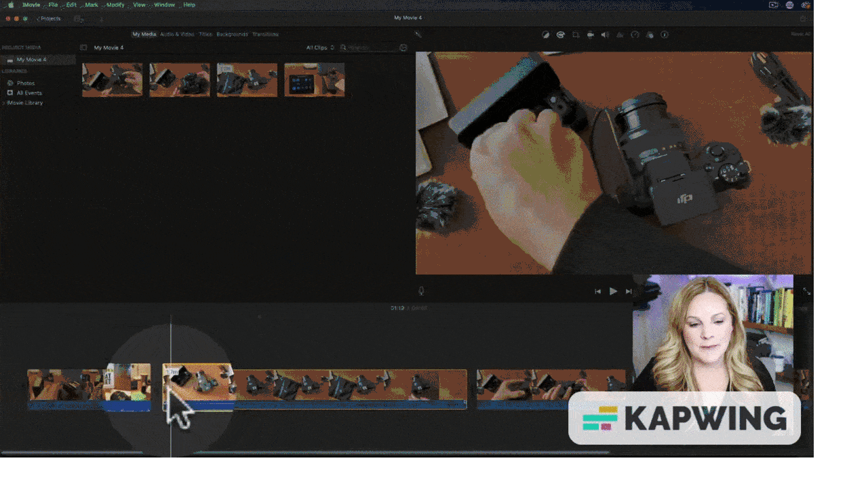
Task: Select the cropping tool above the viewer
Action: 576,35
